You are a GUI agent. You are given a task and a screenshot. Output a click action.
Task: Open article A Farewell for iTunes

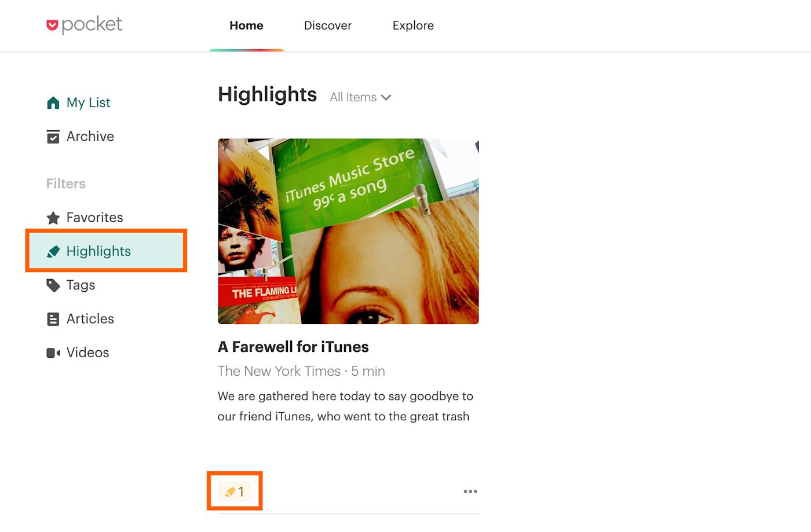(293, 347)
